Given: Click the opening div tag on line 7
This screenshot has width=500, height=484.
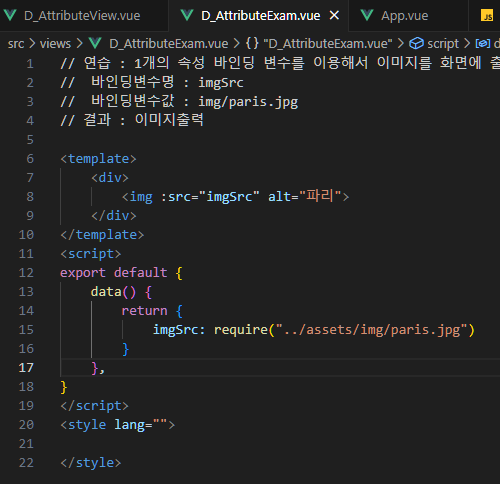Looking at the screenshot, I should [x=110, y=178].
